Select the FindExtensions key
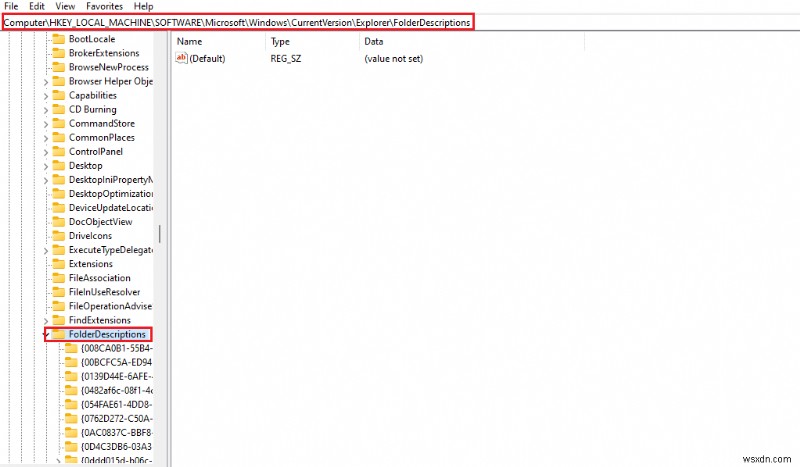This screenshot has width=800, height=467. [x=99, y=320]
